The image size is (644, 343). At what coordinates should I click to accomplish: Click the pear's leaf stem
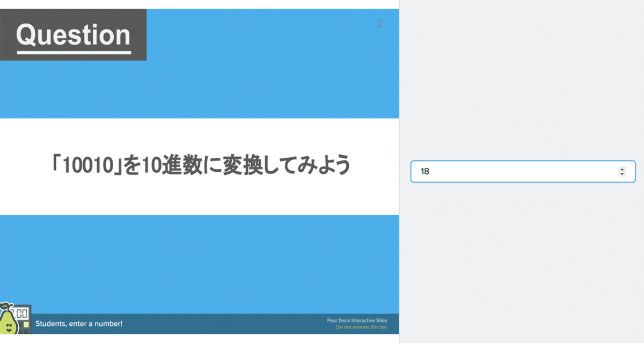tap(4, 305)
